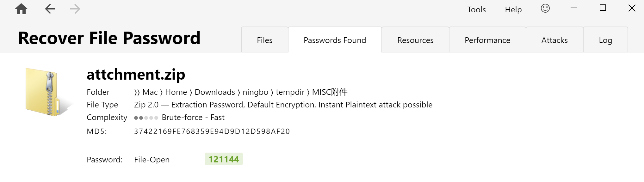Switch to the Attacks tab
Image resolution: width=644 pixels, height=182 pixels.
(554, 40)
